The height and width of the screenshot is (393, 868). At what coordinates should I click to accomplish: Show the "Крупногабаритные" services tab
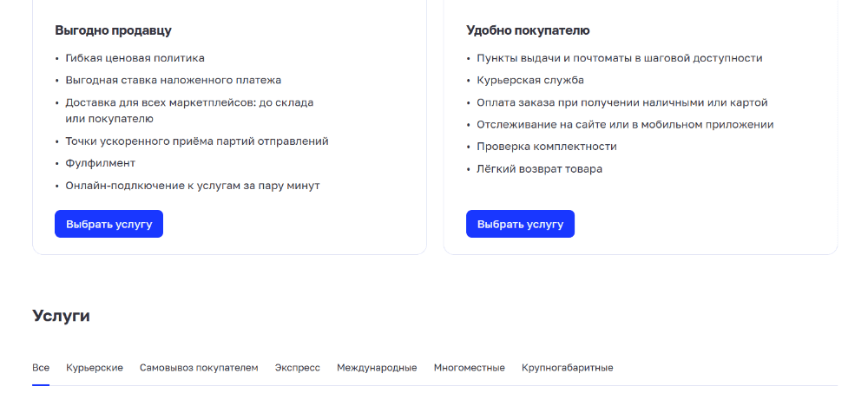click(568, 368)
